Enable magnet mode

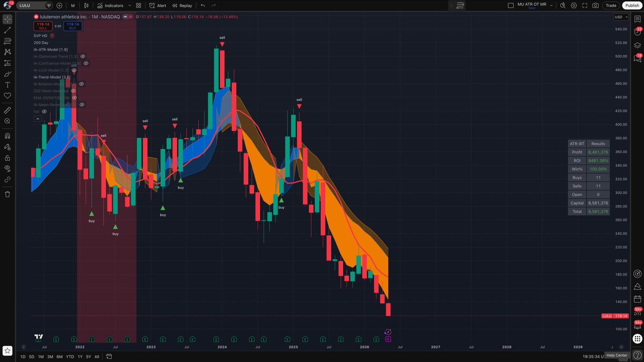tap(8, 136)
